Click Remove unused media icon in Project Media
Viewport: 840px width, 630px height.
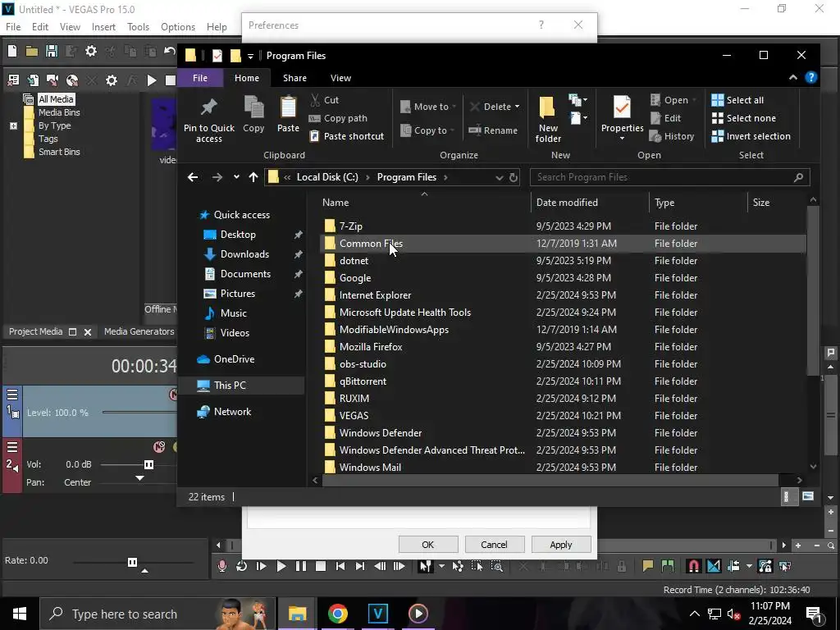click(x=13, y=80)
